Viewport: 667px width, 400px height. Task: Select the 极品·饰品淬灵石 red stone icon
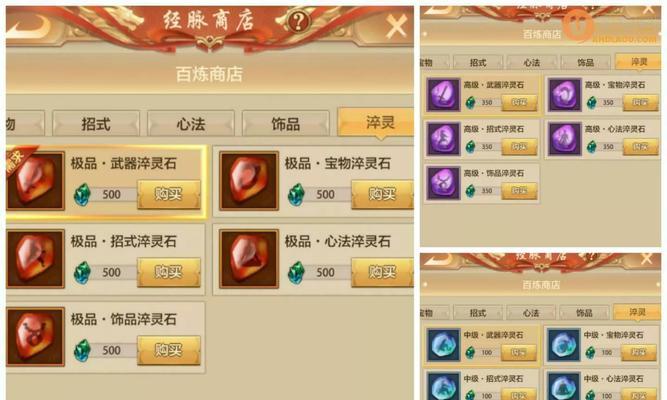[35, 337]
